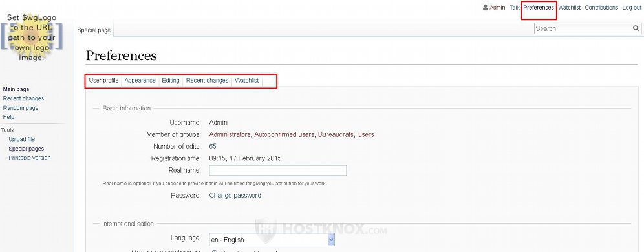Screen dimensions: 644x252
Task: Switch to the Editing tab
Action: pos(171,80)
